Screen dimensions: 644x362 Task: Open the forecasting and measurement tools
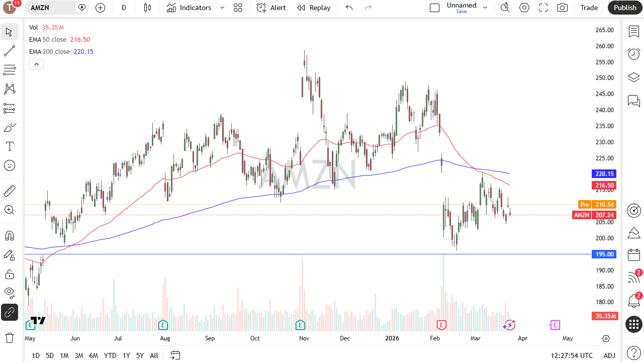click(10, 108)
